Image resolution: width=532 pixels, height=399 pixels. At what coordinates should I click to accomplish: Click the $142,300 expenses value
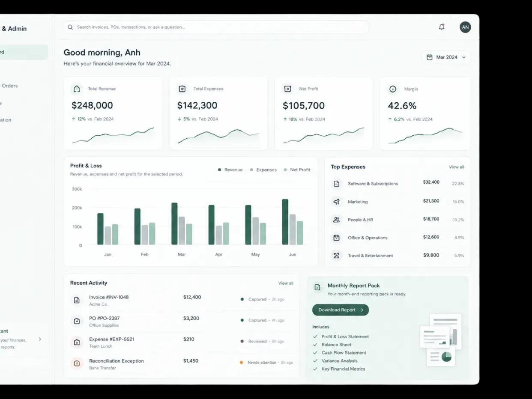point(197,105)
